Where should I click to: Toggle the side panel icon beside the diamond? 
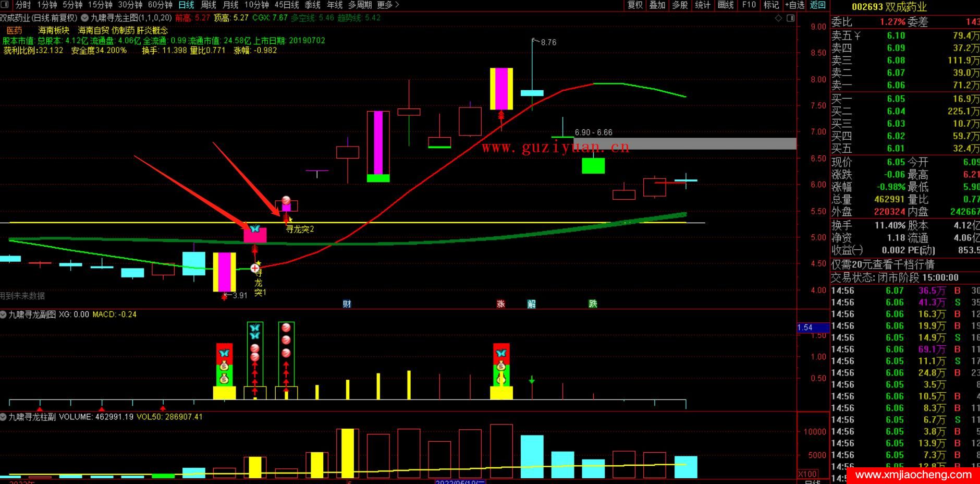click(790, 18)
